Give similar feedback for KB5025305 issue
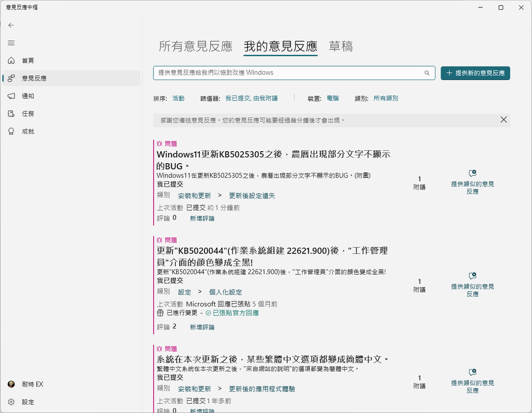 coord(472,182)
